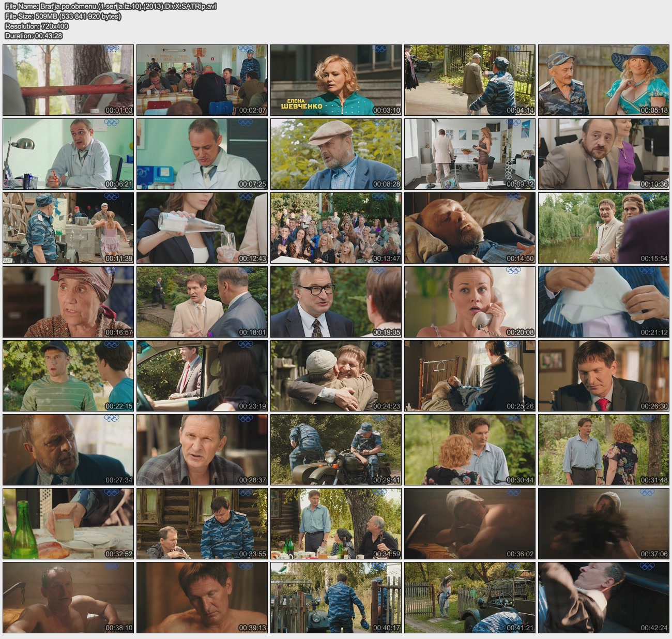Open the frame with Елена Шевченко credit
The width and height of the screenshot is (672, 639).
point(336,80)
